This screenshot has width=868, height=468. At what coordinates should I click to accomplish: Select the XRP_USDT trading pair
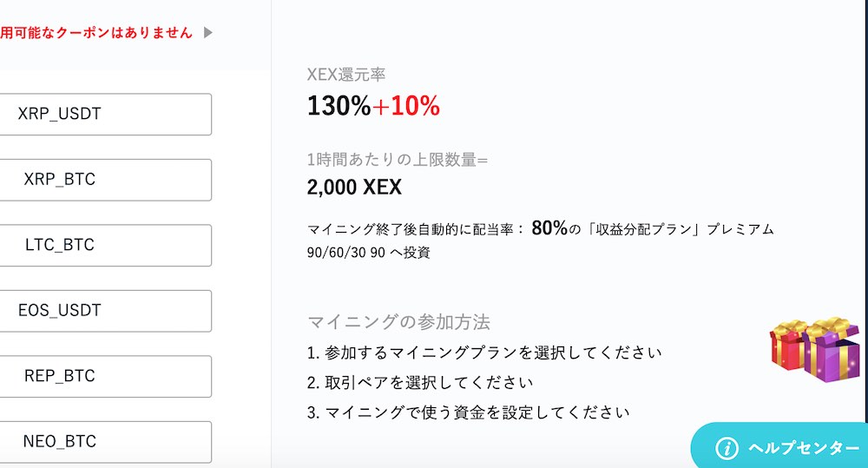click(105, 114)
